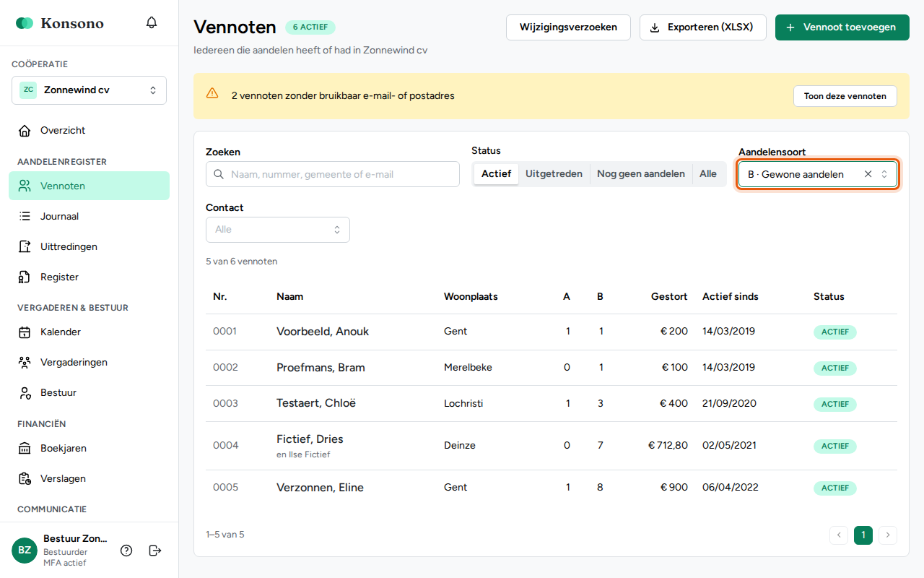Viewport: 924px width, 578px height.
Task: Open row Testaert, Chloë
Action: point(552,404)
